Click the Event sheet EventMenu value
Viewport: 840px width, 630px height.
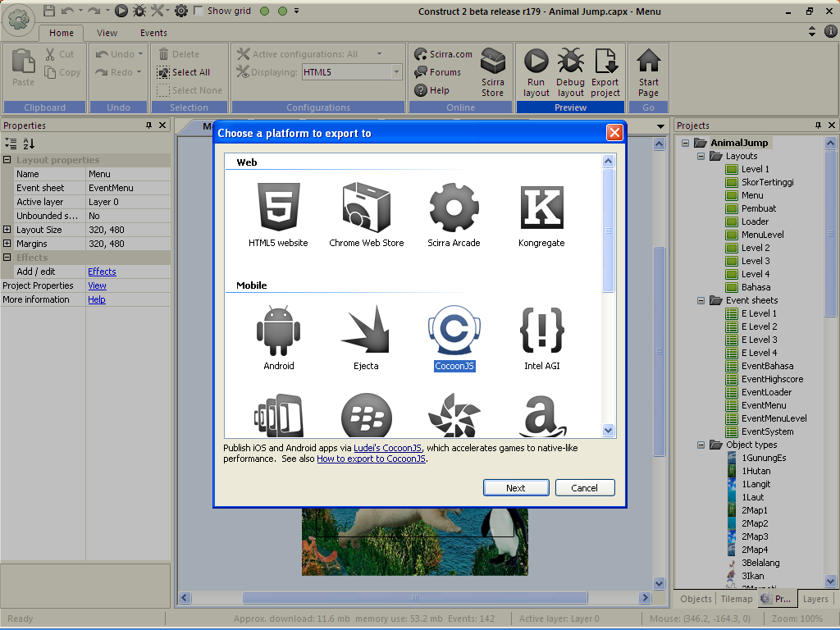tap(129, 188)
